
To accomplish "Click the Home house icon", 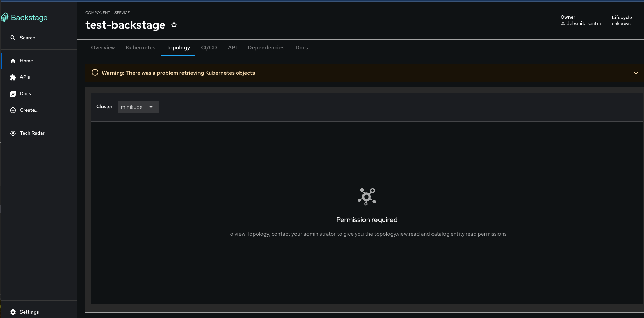I will point(13,61).
